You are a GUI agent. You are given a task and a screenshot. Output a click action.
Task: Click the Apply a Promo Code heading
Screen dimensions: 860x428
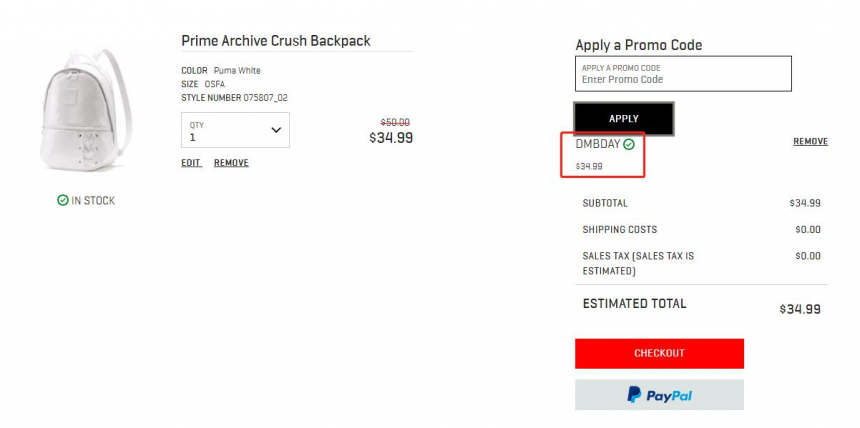tap(638, 45)
